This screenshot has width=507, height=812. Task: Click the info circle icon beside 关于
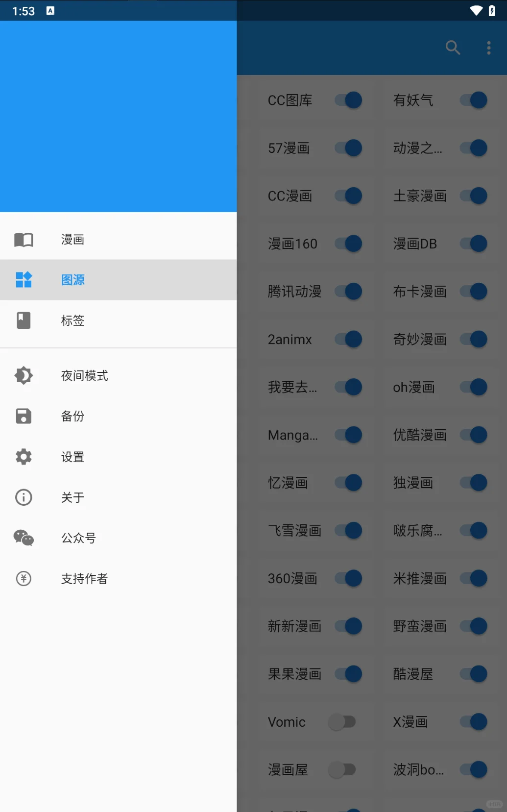[x=24, y=497]
